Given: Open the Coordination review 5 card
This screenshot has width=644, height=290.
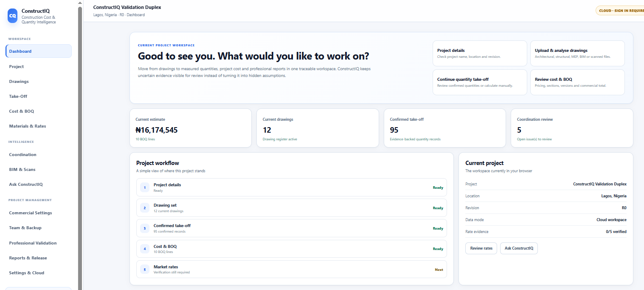Looking at the screenshot, I should (x=572, y=128).
